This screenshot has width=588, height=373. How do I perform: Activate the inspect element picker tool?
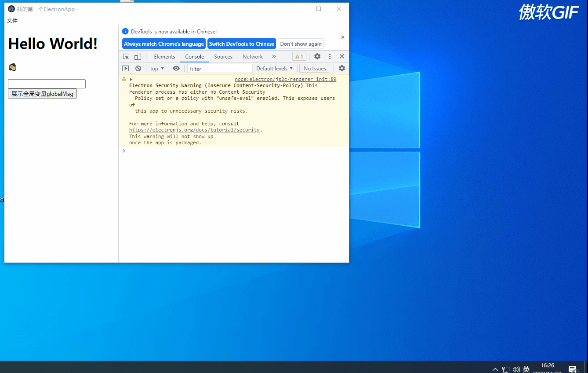(x=126, y=57)
